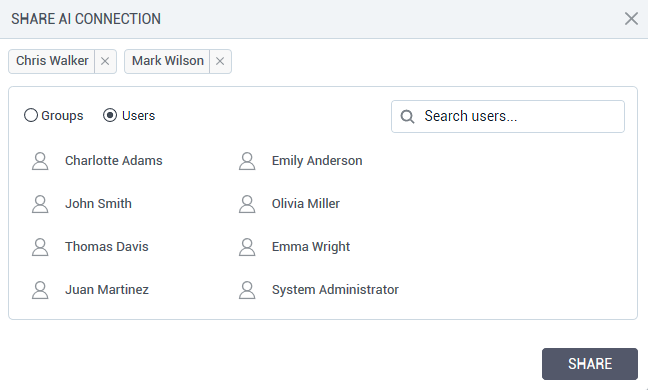This screenshot has height=390, width=648.
Task: Pick the Thomas Davis name
Action: coord(107,247)
